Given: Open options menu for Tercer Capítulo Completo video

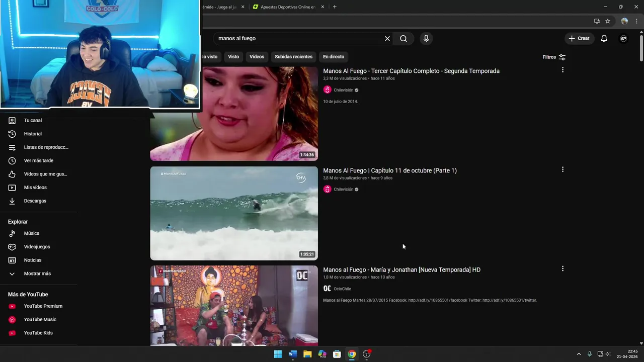Looking at the screenshot, I should point(562,70).
